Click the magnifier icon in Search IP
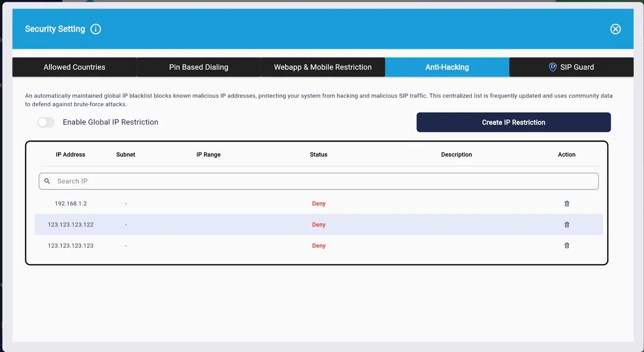This screenshot has width=644, height=352. click(47, 181)
